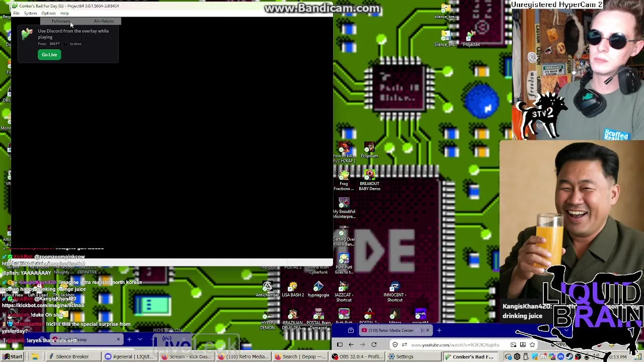The height and width of the screenshot is (362, 644).
Task: Open the JAZZCAT shortcut desktop icon
Action: 344,292
